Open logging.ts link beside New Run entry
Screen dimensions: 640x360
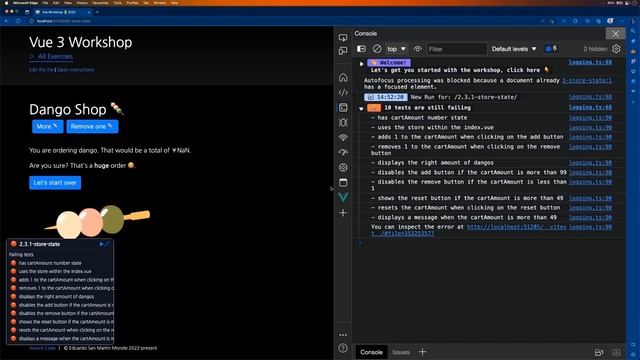(590, 97)
